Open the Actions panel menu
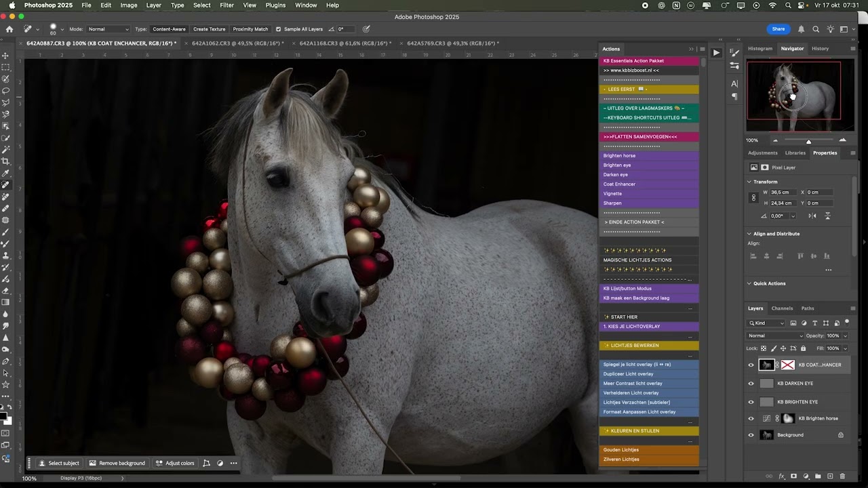Screen dimensions: 868x488 (702, 49)
